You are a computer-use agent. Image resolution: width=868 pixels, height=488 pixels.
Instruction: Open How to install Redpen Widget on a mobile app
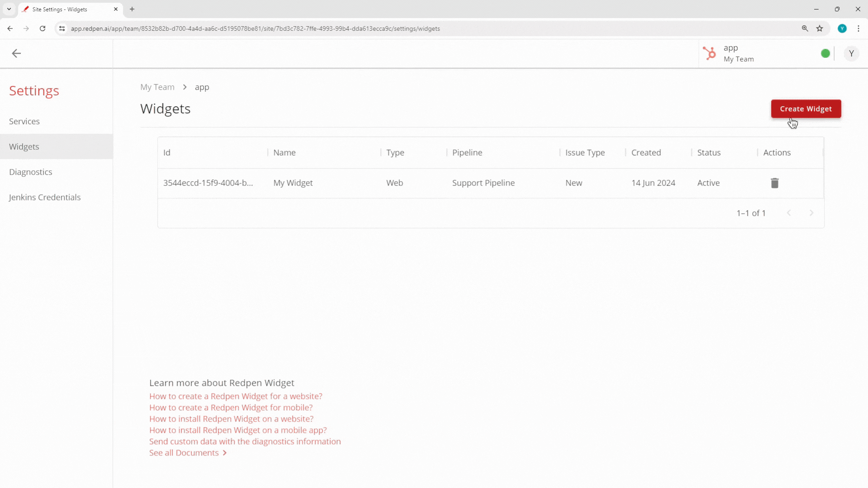coord(238,430)
